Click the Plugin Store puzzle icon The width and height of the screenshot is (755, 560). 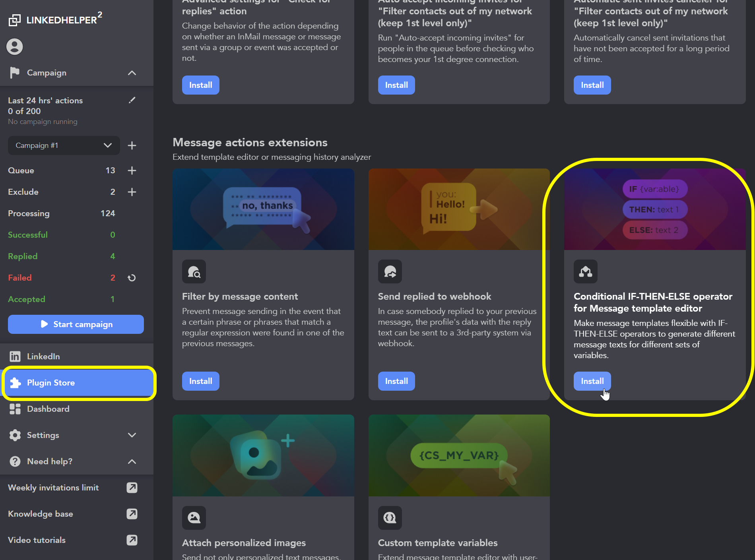15,383
